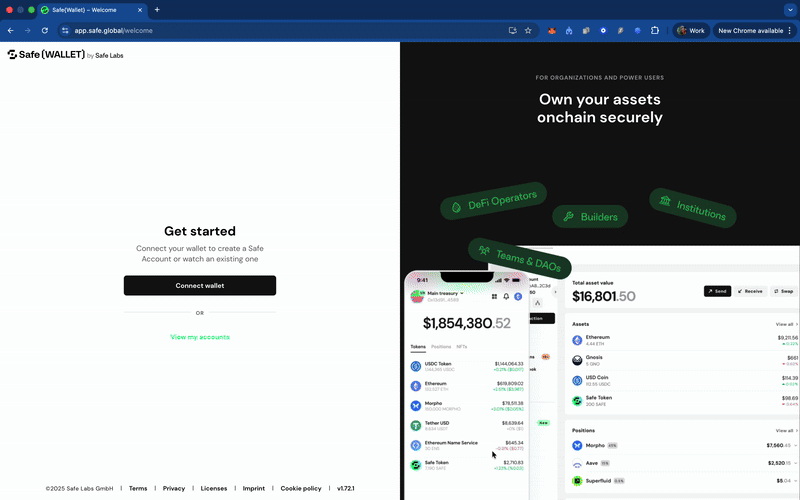The height and width of the screenshot is (500, 800).
Task: Open the Privacy footer link
Action: (x=174, y=489)
